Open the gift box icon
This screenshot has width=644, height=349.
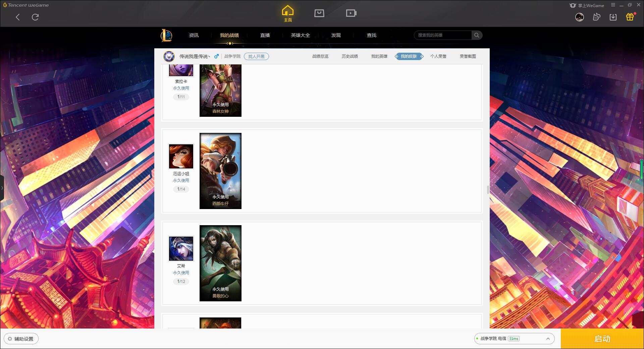(630, 17)
